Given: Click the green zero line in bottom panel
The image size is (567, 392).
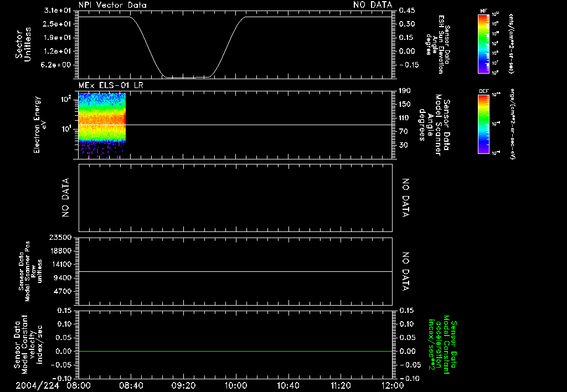Looking at the screenshot, I should (235, 351).
